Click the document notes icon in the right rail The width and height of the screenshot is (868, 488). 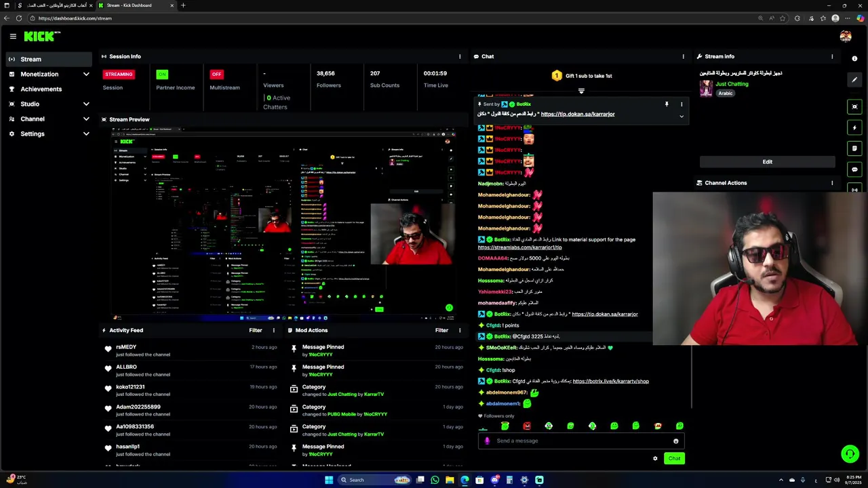pos(854,148)
